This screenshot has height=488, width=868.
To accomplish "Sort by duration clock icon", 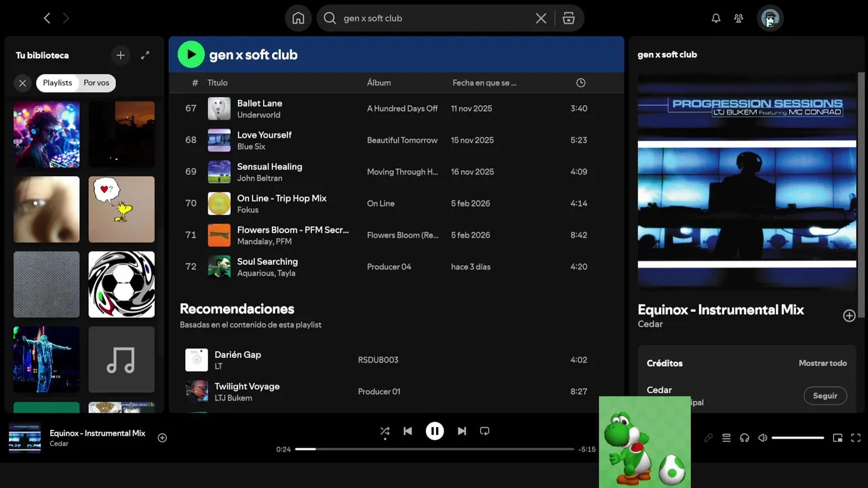I will 580,83.
